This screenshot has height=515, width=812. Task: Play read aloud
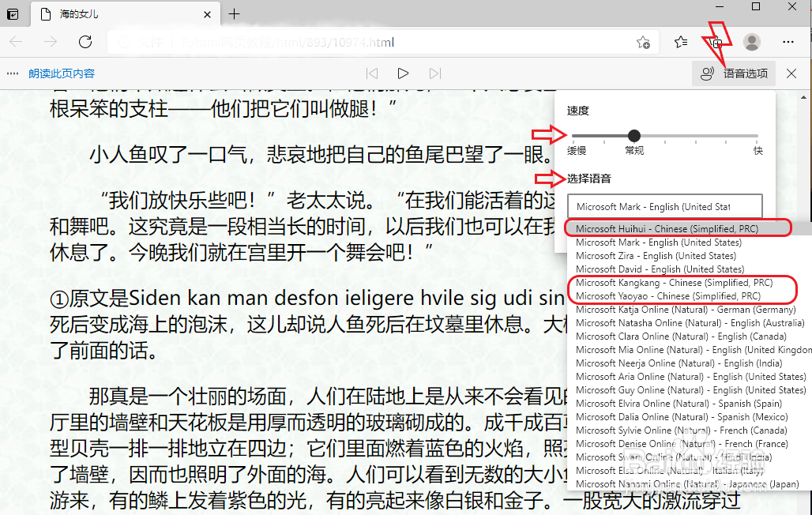coord(403,73)
